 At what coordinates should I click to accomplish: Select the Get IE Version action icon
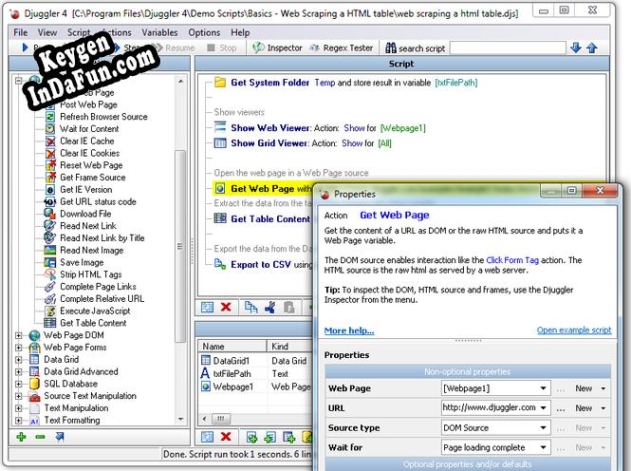[x=50, y=190]
